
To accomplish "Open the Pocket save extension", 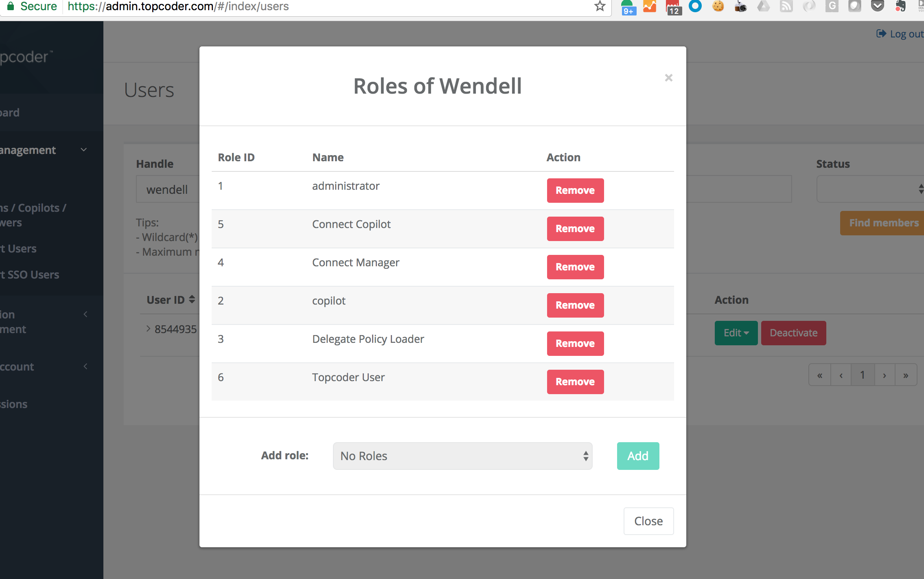I will [x=877, y=6].
